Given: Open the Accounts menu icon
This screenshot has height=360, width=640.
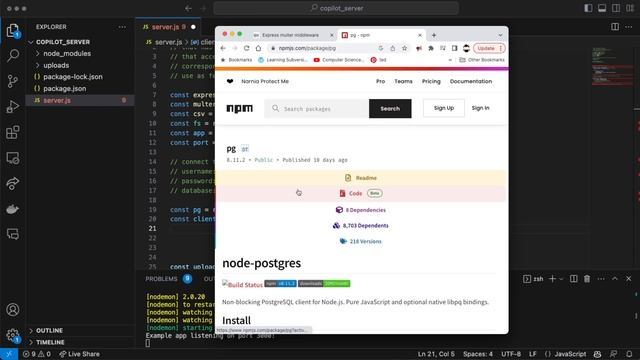Looking at the screenshot, I should click(13, 309).
